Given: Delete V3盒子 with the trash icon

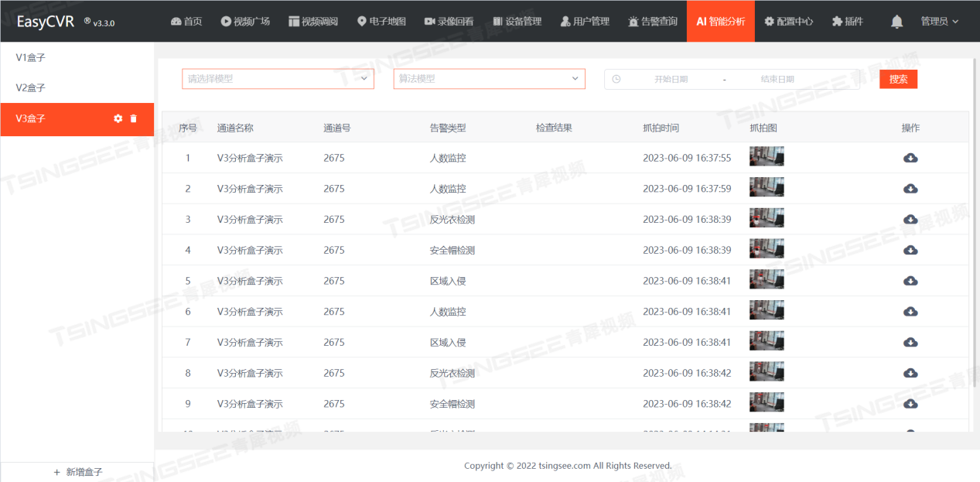Looking at the screenshot, I should (134, 118).
